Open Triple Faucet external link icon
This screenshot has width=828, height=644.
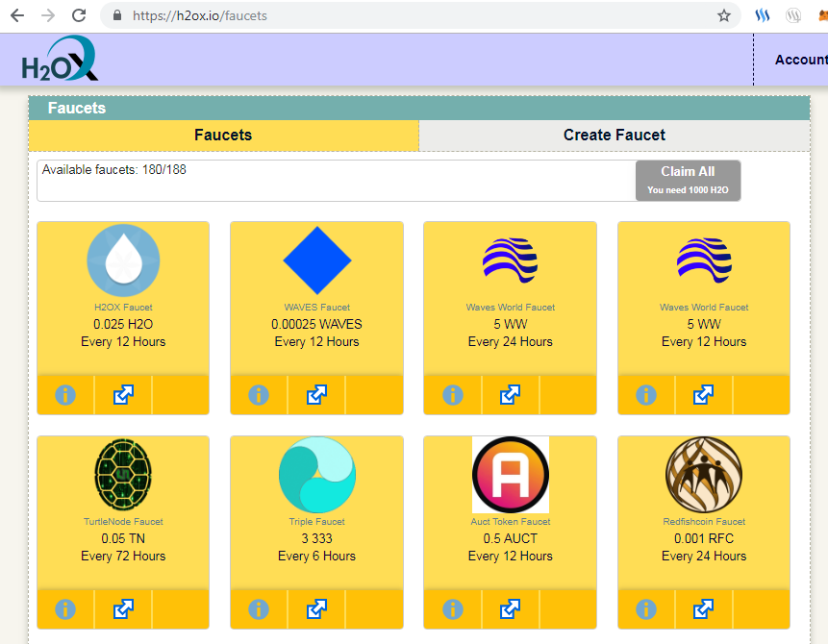(x=316, y=608)
